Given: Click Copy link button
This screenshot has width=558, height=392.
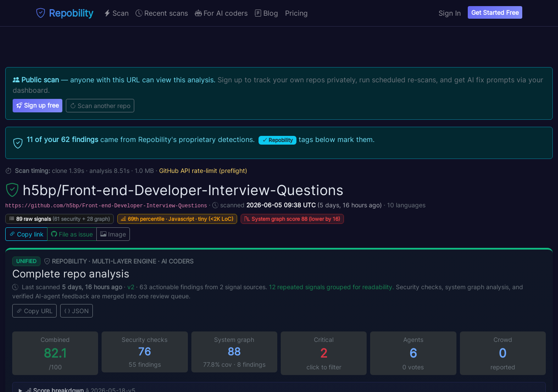Looking at the screenshot, I should pyautogui.click(x=26, y=234).
